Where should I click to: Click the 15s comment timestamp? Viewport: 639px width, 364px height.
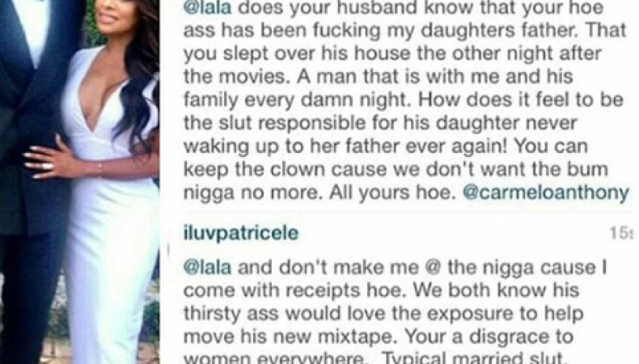(622, 233)
